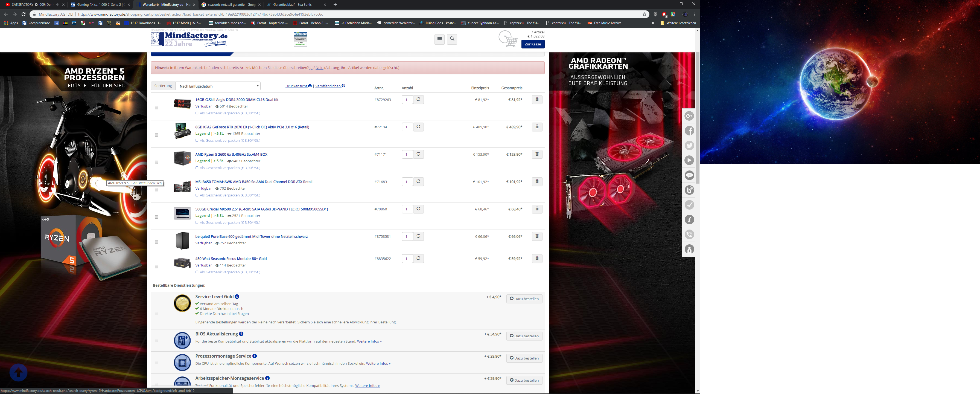The height and width of the screenshot is (394, 980).
Task: Bookmark this page with the star icon
Action: [x=644, y=14]
